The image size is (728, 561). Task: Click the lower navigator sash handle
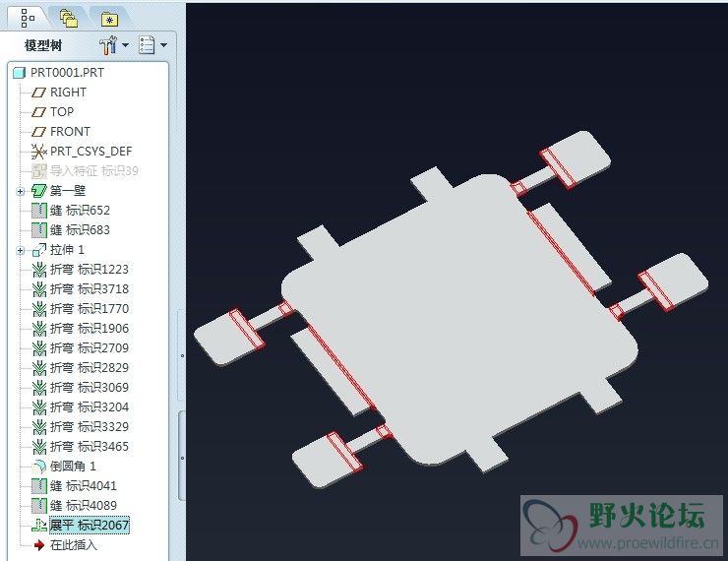click(x=182, y=458)
